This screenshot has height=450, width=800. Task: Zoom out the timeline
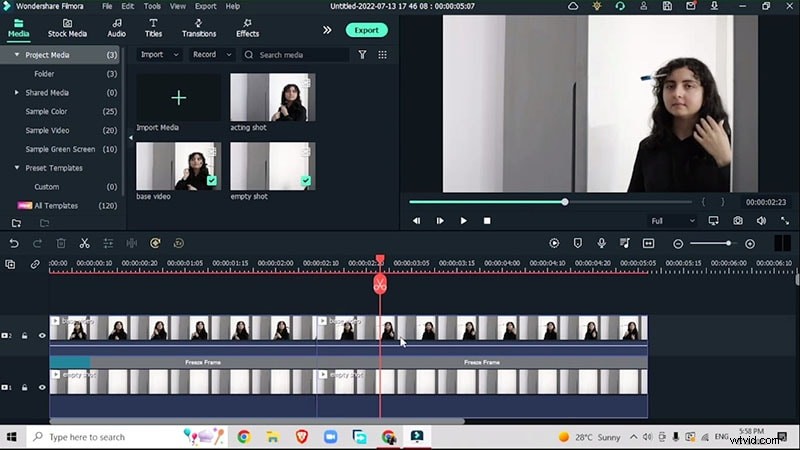click(x=678, y=244)
